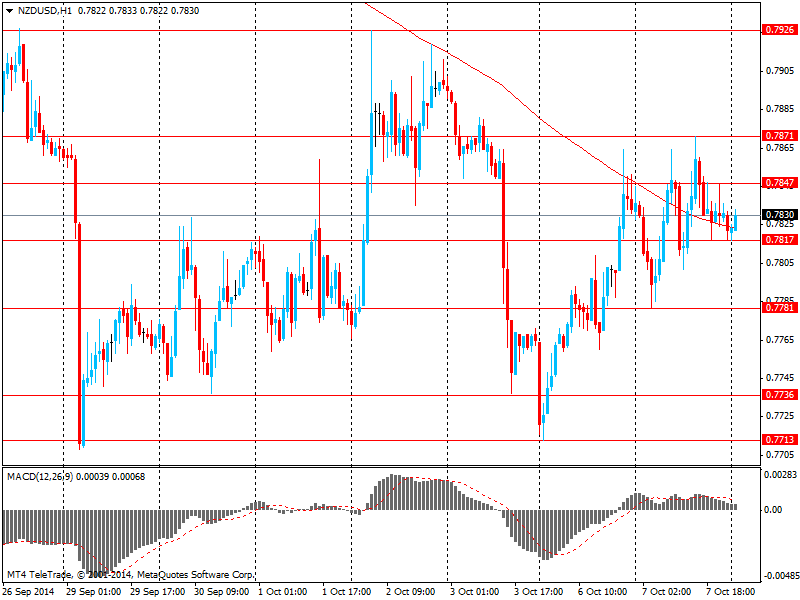Viewport: 800px width, 600px height.
Task: Click the 7 Oct 18:00 time label
Action: pyautogui.click(x=733, y=592)
